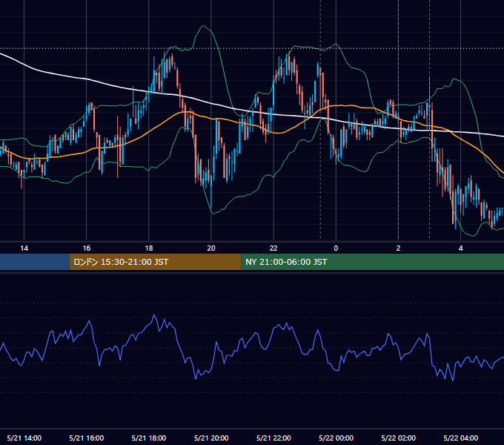This screenshot has width=504, height=445.
Task: Click the NY 21:00-06:00 JST session bar
Action: pyautogui.click(x=373, y=262)
